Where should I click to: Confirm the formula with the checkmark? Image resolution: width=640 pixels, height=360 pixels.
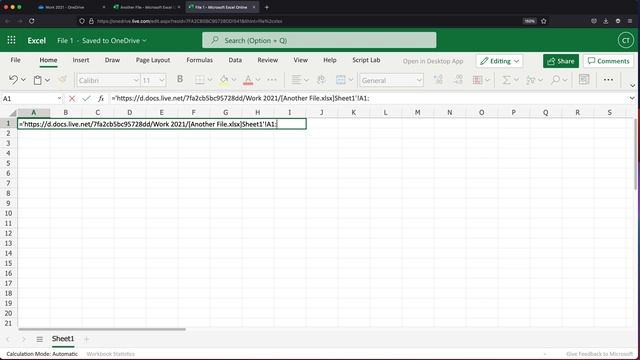86,98
